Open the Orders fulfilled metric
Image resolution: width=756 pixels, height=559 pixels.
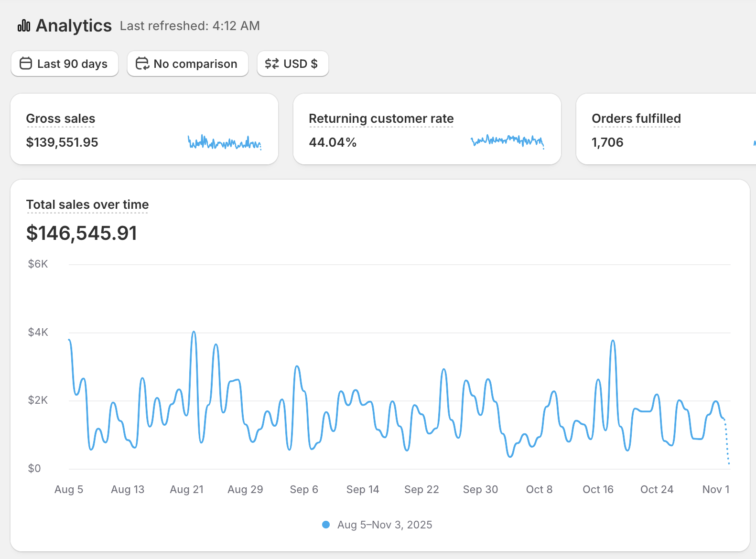[x=637, y=118]
